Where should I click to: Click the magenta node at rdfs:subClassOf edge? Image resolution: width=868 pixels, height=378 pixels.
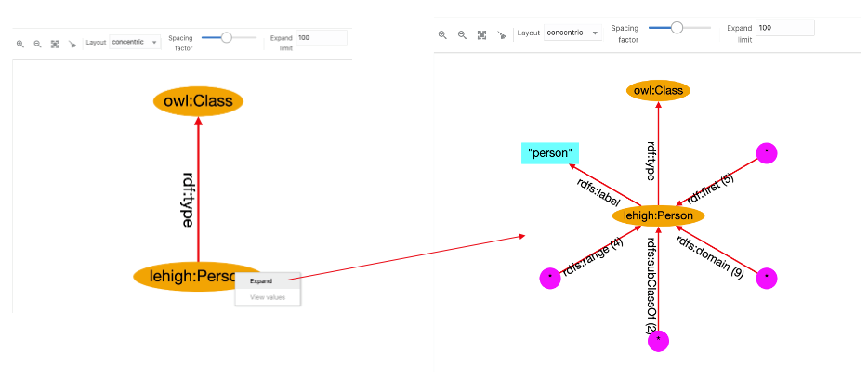[x=658, y=341]
